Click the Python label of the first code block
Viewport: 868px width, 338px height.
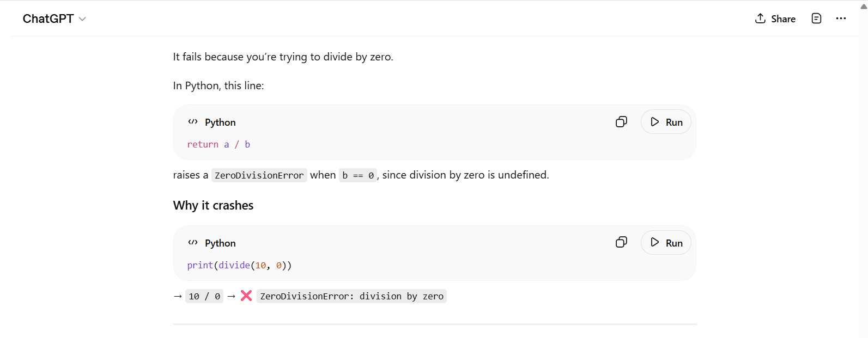(220, 122)
